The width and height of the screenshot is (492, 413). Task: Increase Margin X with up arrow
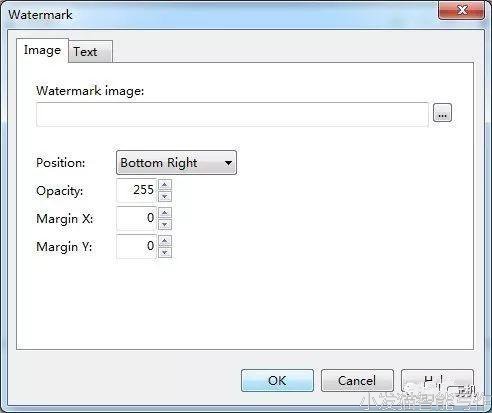point(165,212)
